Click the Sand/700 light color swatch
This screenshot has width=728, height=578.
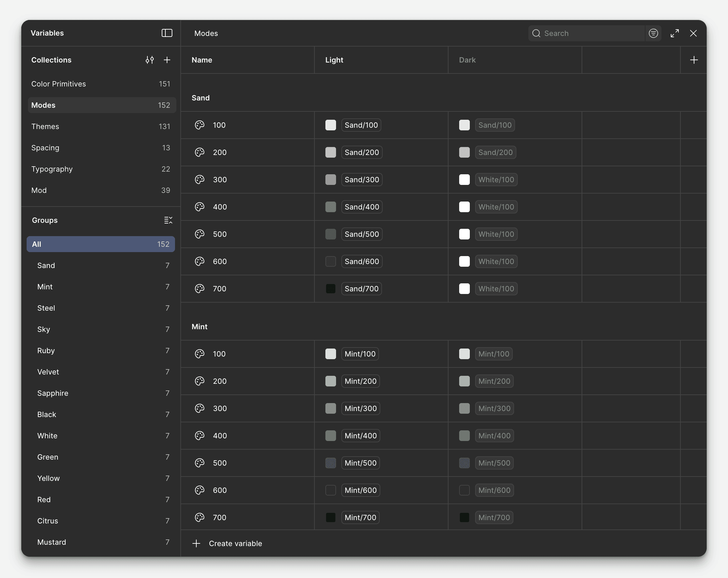(x=331, y=289)
